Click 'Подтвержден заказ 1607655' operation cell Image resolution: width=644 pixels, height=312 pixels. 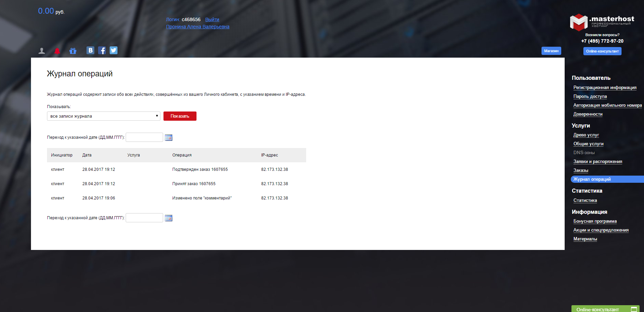tap(200, 169)
